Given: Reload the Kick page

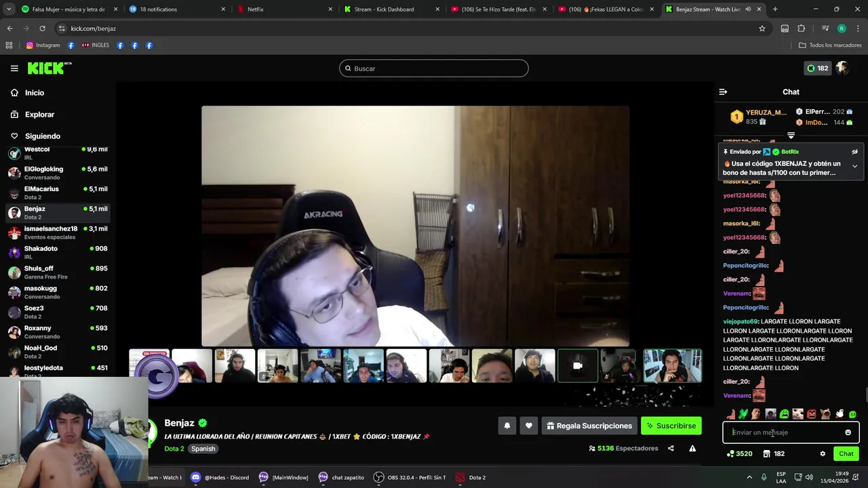Looking at the screenshot, I should [42, 28].
